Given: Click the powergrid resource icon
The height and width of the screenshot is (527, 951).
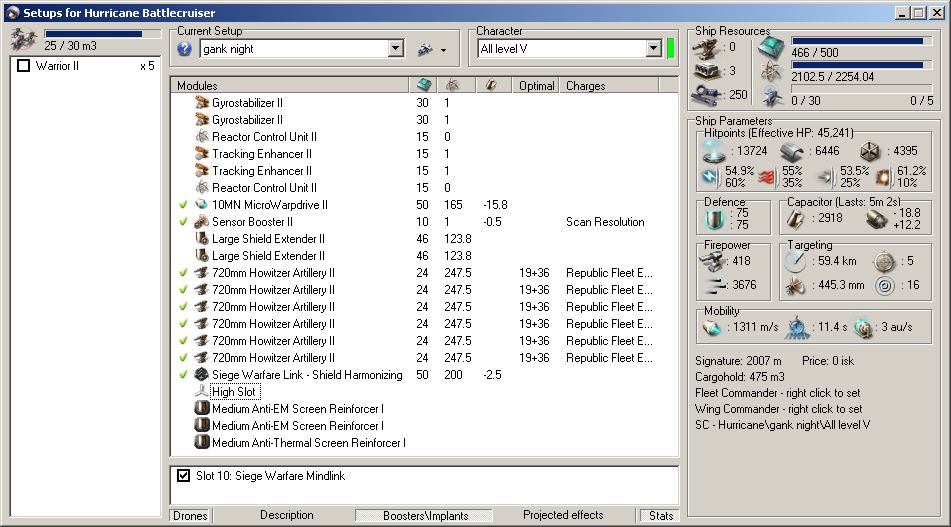Looking at the screenshot, I should coord(771,72).
